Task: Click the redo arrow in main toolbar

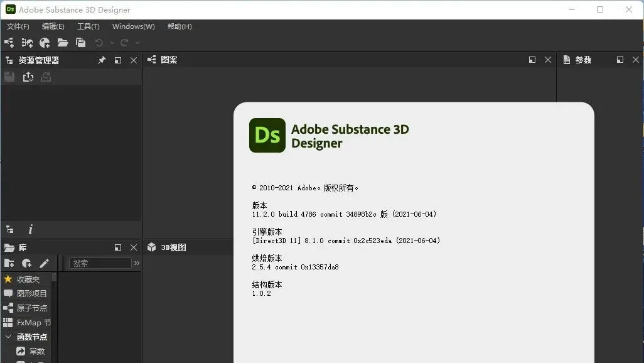Action: tap(124, 42)
